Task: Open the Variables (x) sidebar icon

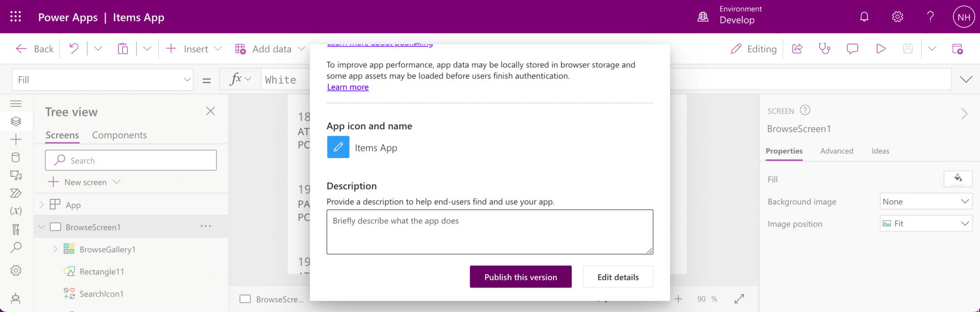Action: click(16, 210)
